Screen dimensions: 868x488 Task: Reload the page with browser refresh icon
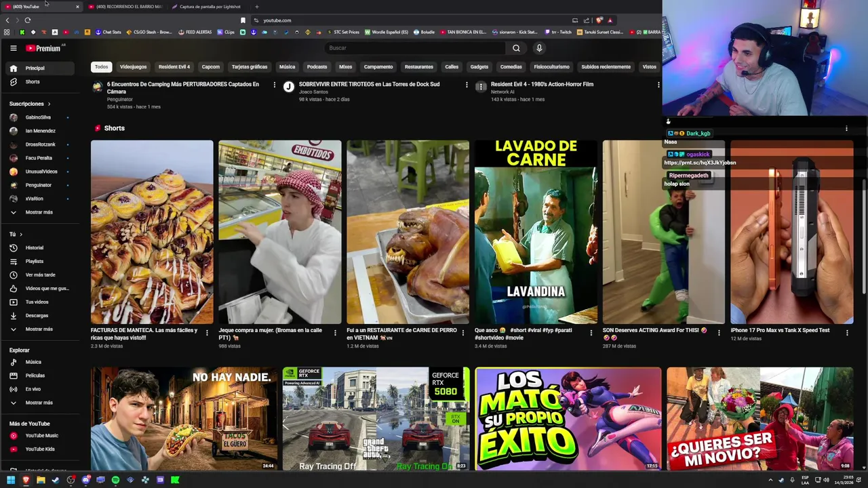point(28,20)
